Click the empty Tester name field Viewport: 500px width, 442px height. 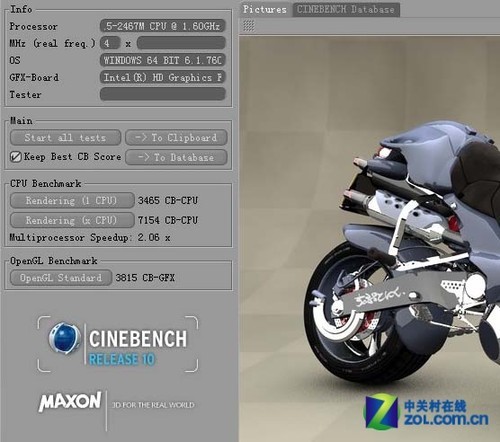tap(163, 94)
